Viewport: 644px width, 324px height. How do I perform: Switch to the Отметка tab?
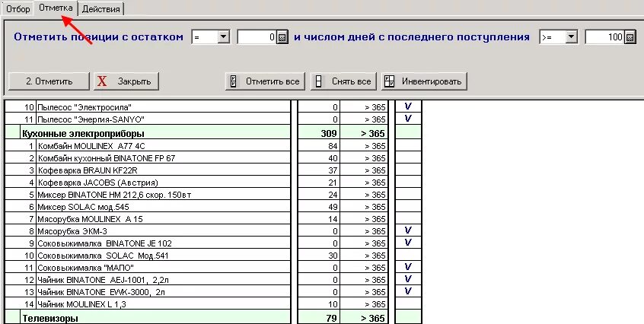click(56, 8)
